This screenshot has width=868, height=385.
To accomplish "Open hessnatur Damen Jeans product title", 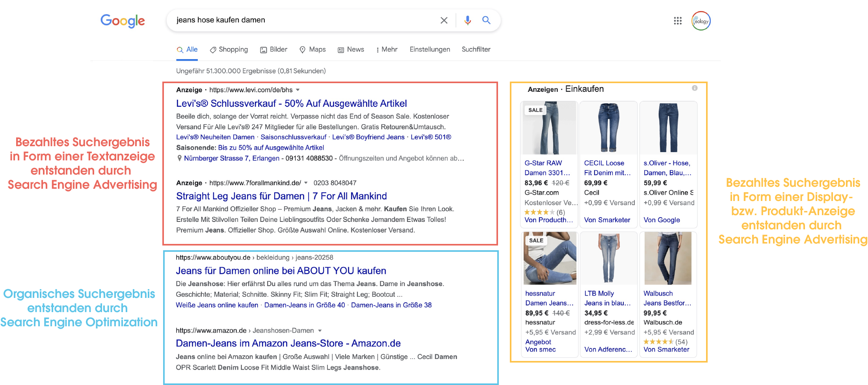I will tap(549, 298).
